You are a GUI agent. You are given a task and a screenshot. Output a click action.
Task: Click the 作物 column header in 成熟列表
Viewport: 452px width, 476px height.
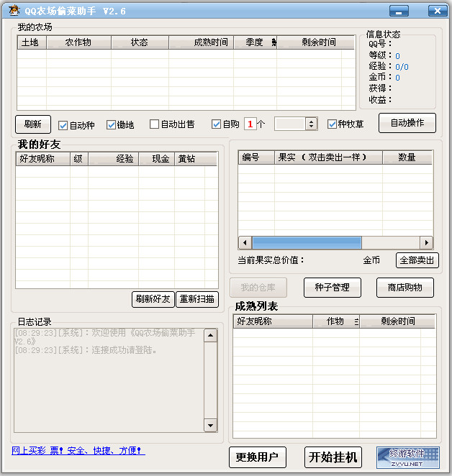(x=336, y=321)
